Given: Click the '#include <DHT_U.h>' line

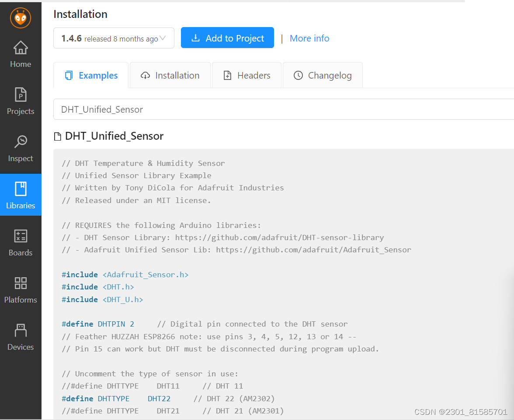Looking at the screenshot, I should click(102, 300).
